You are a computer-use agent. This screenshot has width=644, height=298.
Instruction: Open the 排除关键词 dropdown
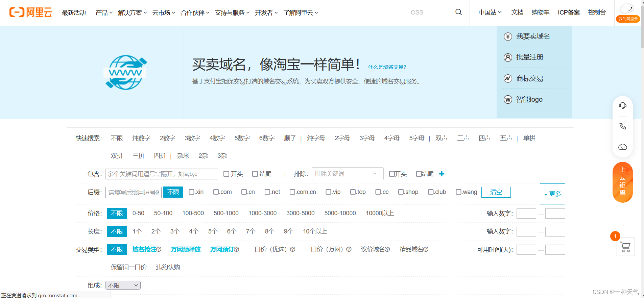pyautogui.click(x=348, y=174)
